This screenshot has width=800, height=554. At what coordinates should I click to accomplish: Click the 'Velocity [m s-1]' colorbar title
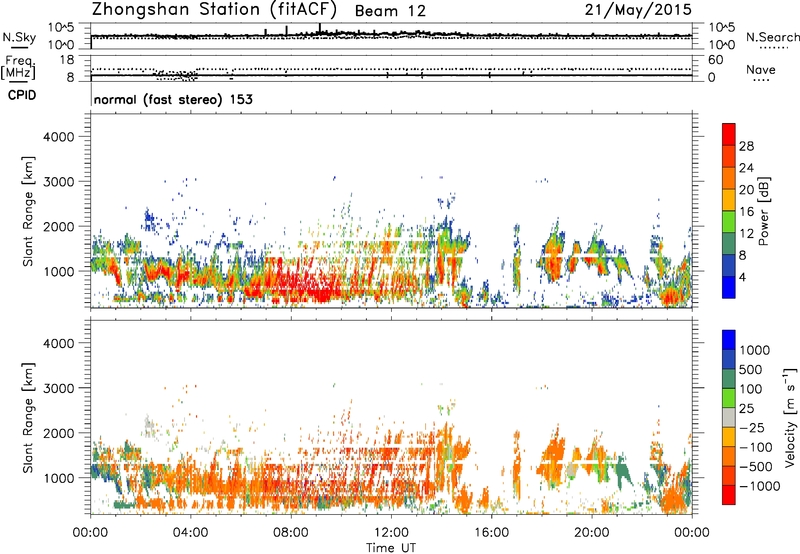(x=790, y=417)
